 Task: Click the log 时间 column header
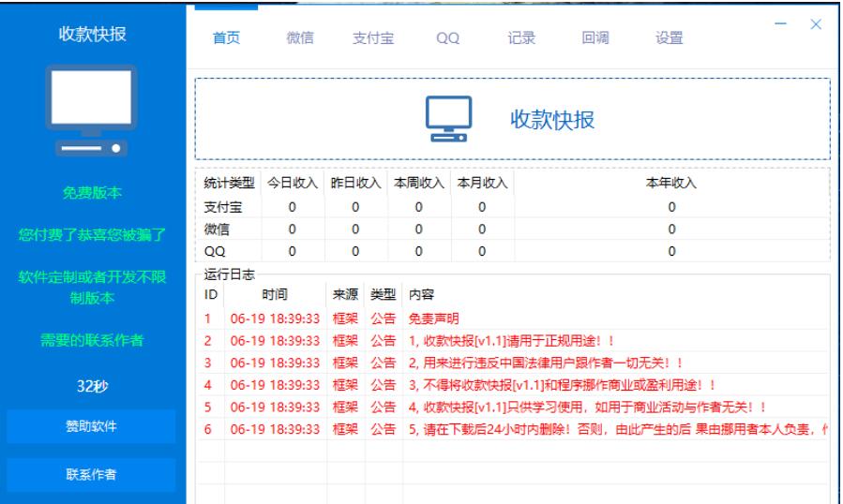[275, 294]
